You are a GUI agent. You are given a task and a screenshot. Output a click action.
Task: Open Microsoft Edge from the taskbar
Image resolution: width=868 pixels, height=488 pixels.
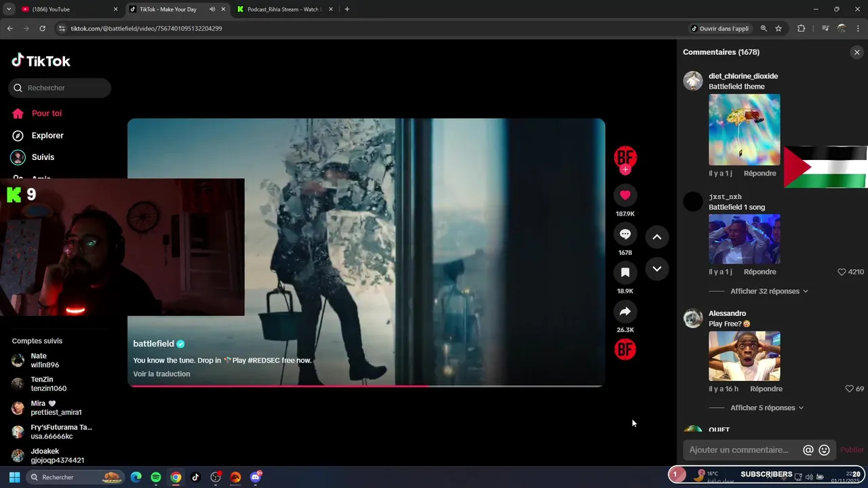click(x=136, y=477)
